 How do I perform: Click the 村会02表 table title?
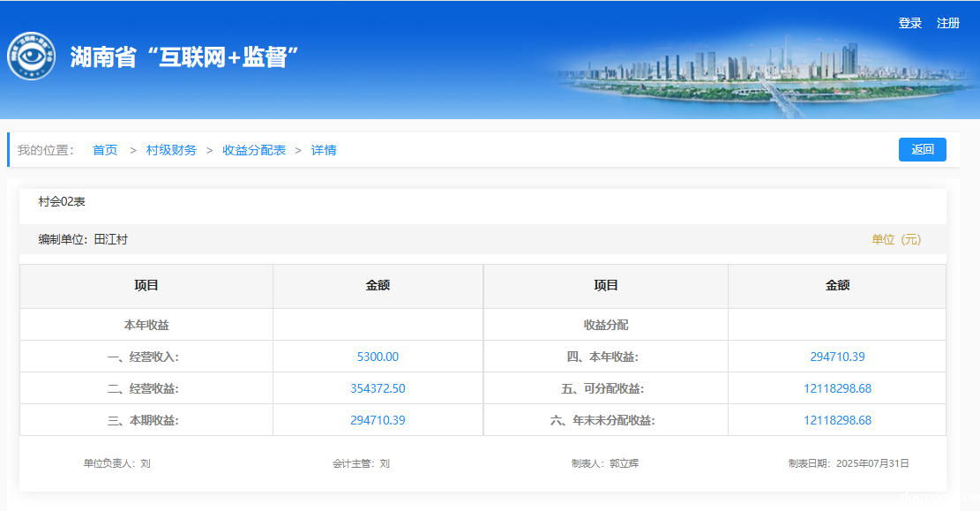[x=62, y=202]
